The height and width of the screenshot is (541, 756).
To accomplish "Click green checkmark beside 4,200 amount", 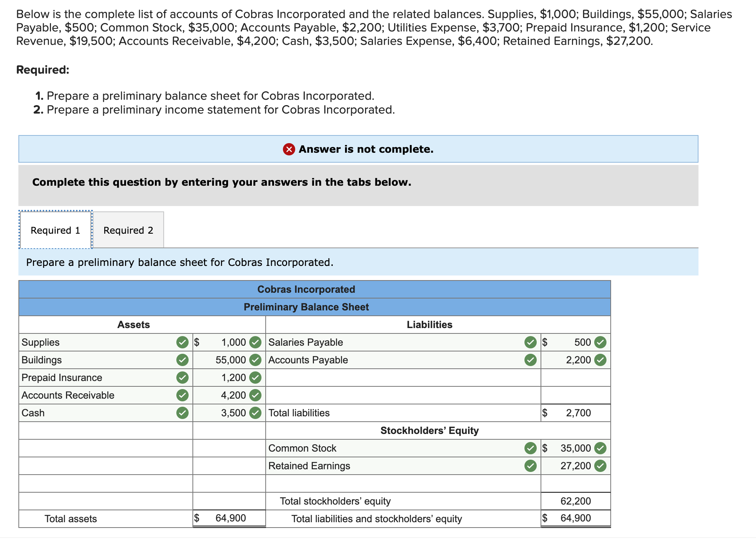I will (x=255, y=395).
